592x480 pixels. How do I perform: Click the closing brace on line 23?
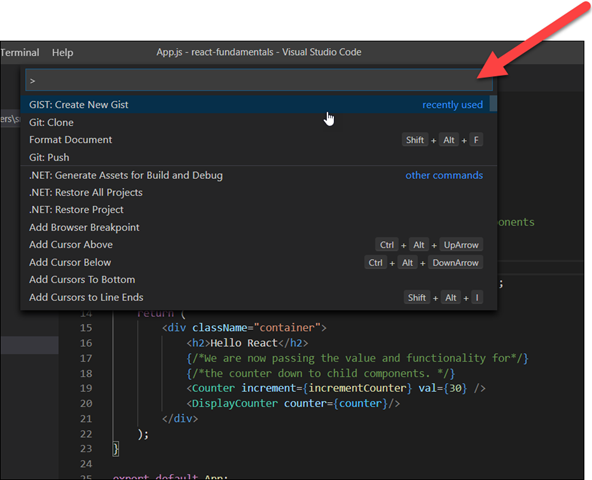pyautogui.click(x=116, y=449)
